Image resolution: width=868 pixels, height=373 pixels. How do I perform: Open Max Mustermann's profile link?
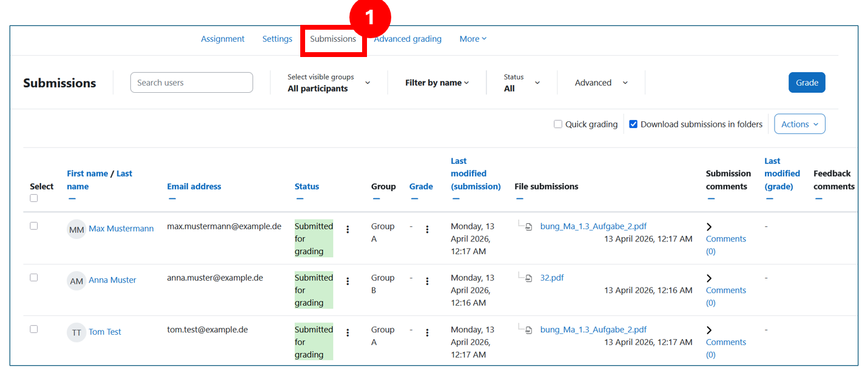[121, 229]
